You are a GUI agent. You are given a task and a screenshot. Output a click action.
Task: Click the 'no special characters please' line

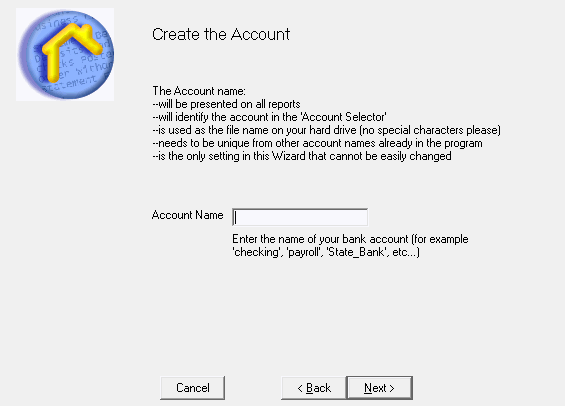click(326, 130)
